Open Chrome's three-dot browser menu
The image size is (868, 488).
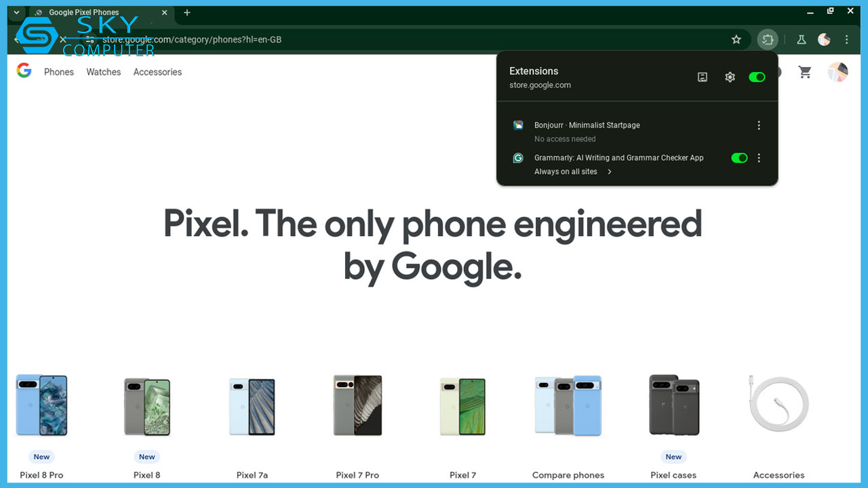pyautogui.click(x=846, y=39)
